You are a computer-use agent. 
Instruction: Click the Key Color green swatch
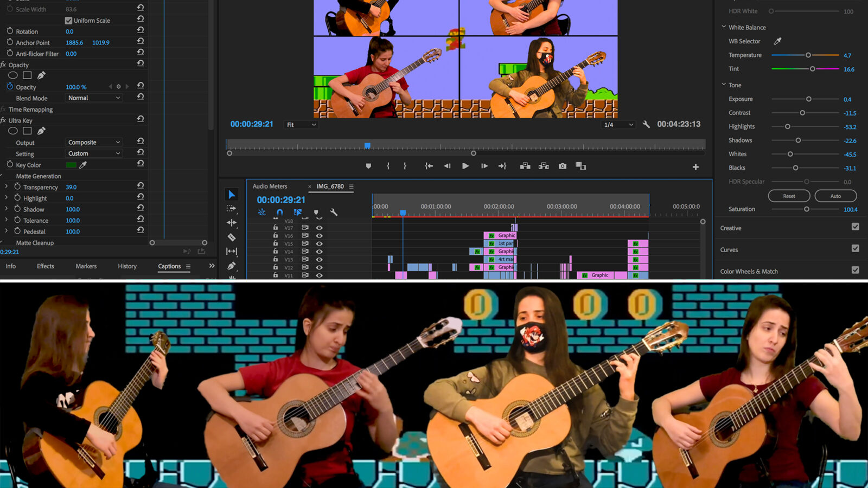tap(71, 165)
